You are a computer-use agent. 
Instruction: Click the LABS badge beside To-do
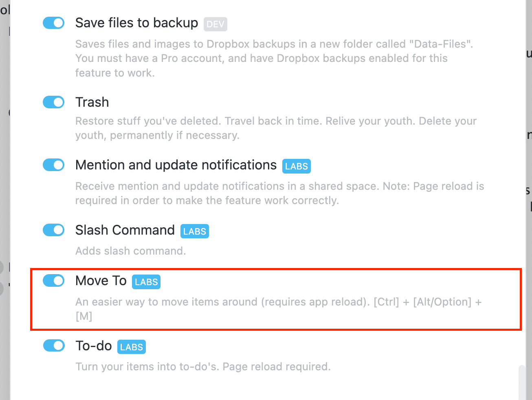point(132,347)
